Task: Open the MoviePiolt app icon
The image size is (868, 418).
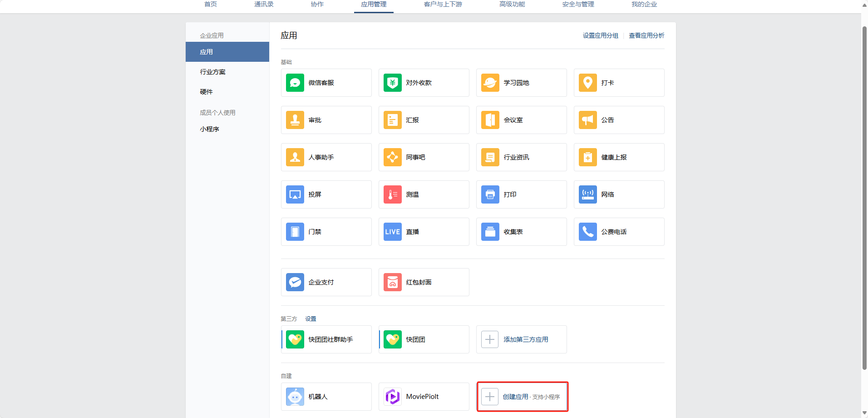Action: [x=393, y=397]
